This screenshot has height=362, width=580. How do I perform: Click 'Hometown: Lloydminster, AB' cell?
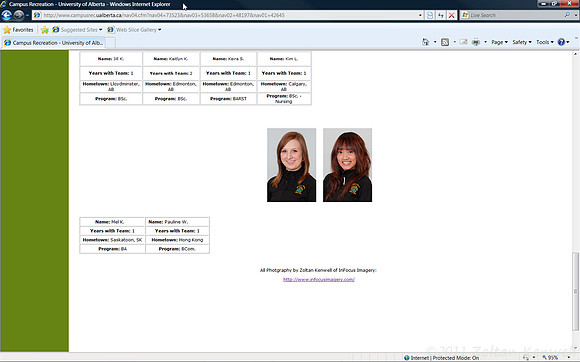click(111, 87)
